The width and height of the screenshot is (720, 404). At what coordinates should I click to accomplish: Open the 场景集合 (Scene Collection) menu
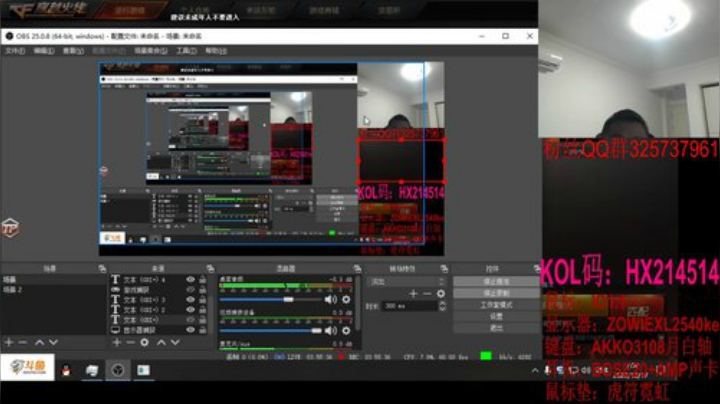tap(151, 51)
